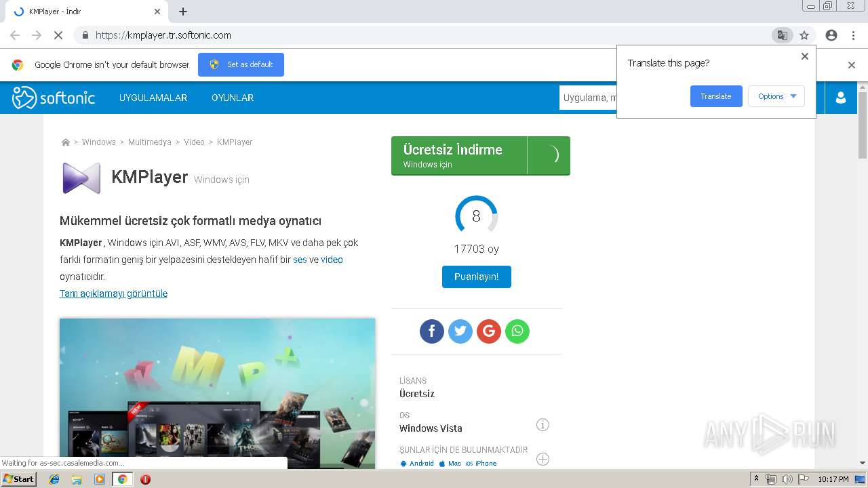The height and width of the screenshot is (488, 868).
Task: Click the 'Ücretsiz' license value
Action: pyautogui.click(x=417, y=394)
